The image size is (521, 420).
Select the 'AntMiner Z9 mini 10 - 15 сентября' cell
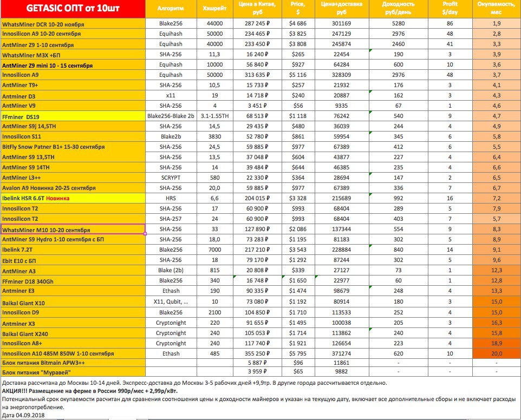[x=73, y=65]
